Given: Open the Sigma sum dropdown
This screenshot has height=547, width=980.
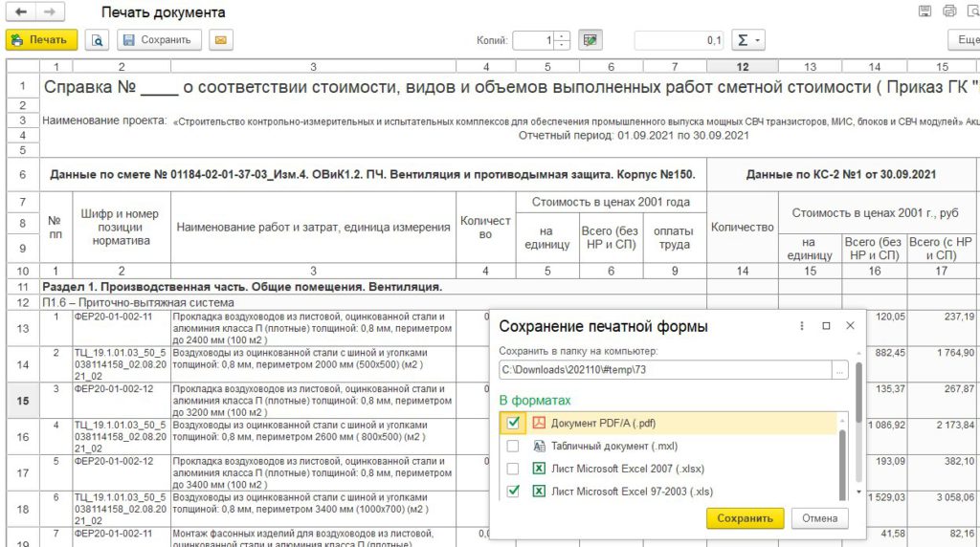Looking at the screenshot, I should [x=748, y=40].
